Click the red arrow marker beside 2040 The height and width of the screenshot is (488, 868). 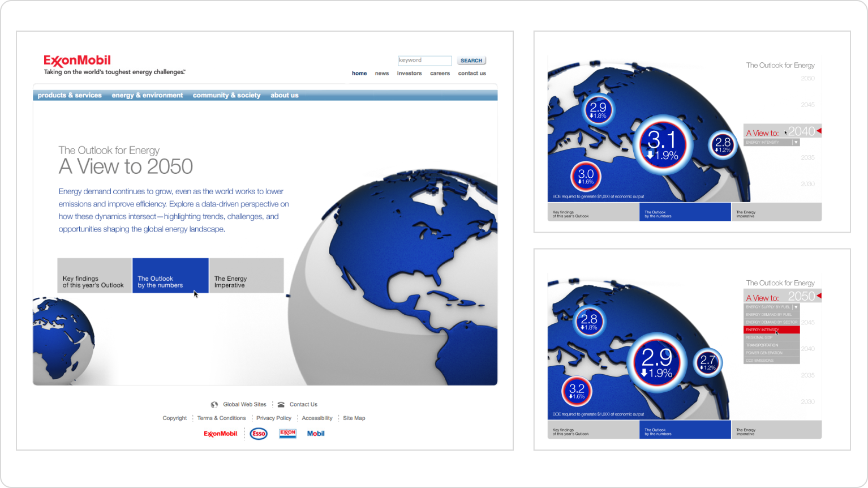tap(818, 131)
